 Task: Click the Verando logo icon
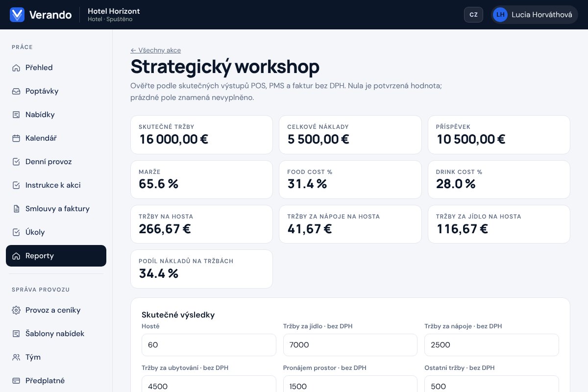(17, 15)
